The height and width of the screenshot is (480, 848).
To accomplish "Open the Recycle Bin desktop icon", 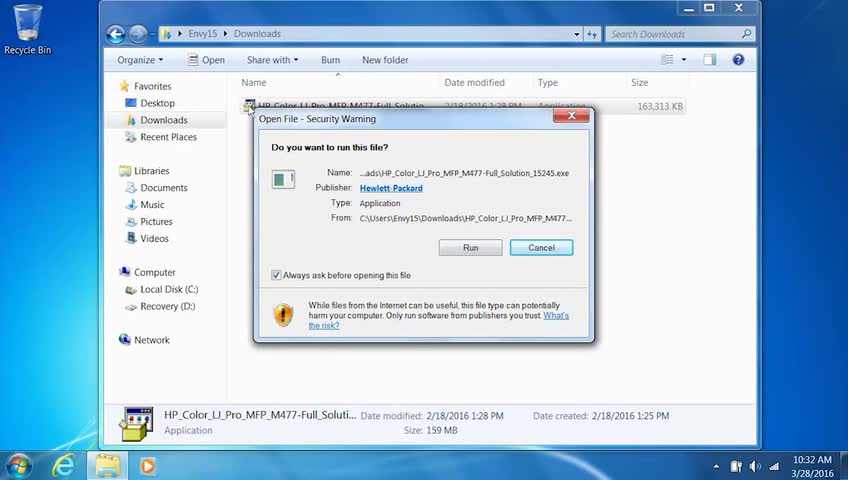I will pyautogui.click(x=27, y=30).
